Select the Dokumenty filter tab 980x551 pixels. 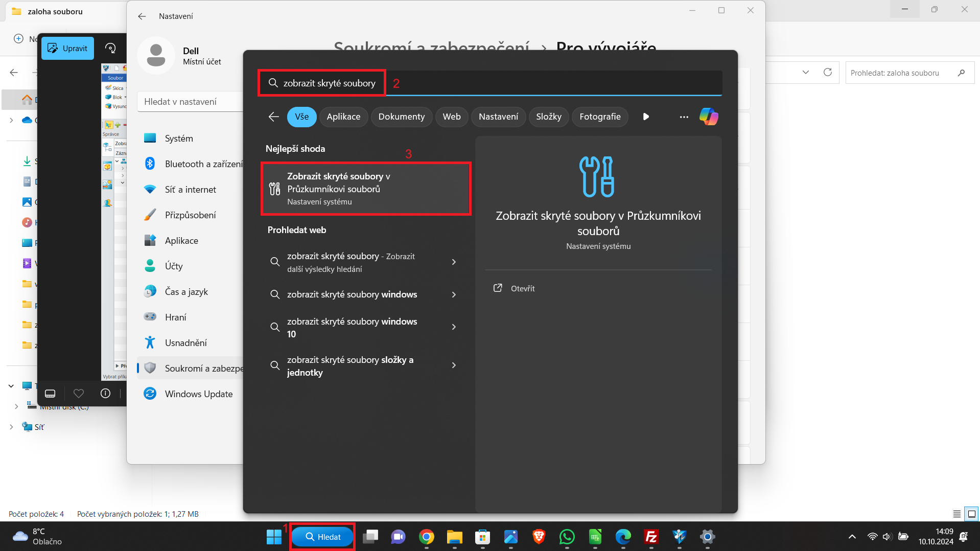click(x=401, y=117)
